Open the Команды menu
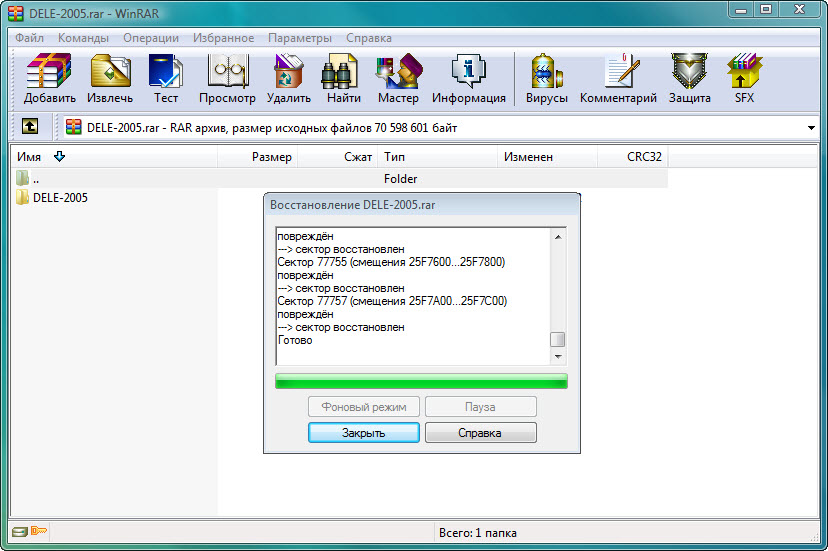The image size is (828, 551). click(83, 38)
